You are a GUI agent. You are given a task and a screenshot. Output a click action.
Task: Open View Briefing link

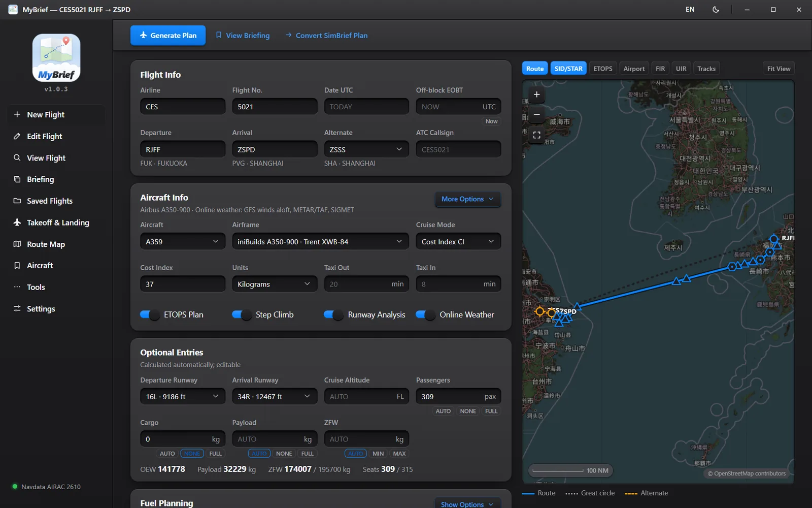point(243,36)
